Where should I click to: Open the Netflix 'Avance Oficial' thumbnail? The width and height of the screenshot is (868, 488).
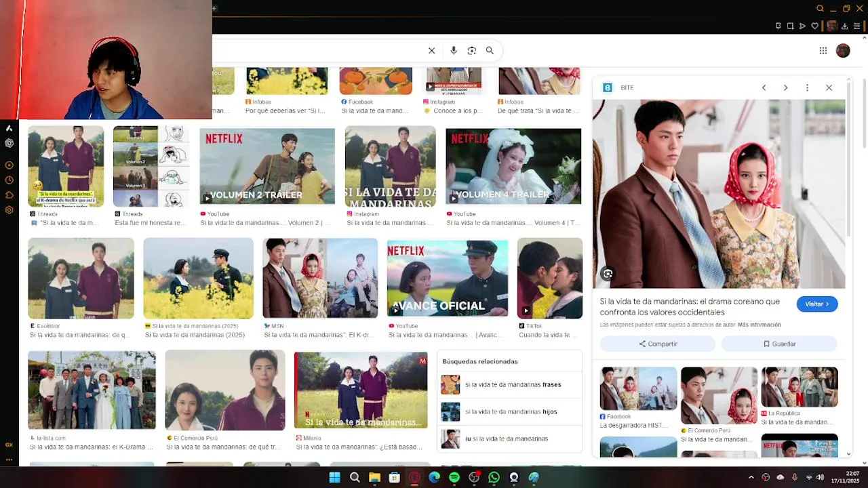click(x=448, y=279)
